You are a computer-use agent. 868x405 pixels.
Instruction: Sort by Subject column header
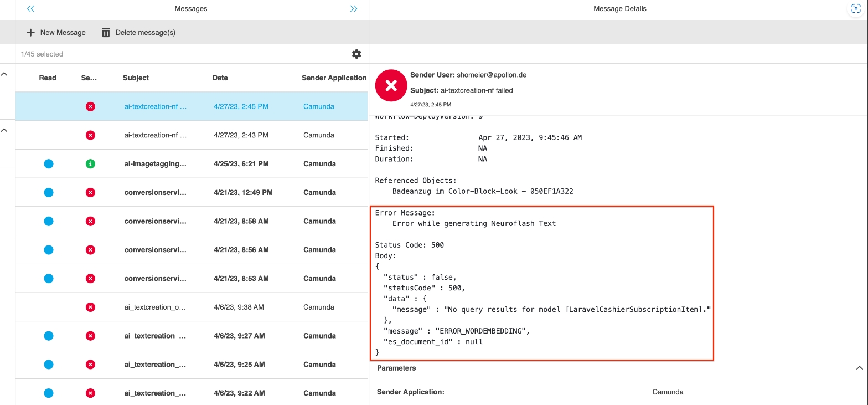(136, 78)
